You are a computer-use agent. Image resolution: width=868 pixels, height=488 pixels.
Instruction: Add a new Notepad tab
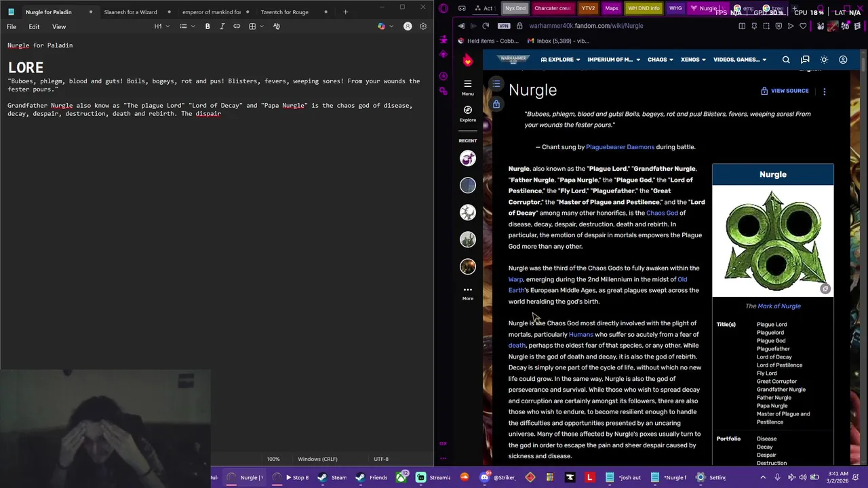click(x=345, y=12)
